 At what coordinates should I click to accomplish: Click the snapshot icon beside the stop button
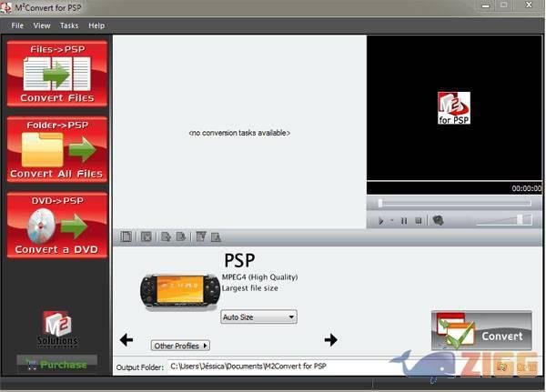tap(438, 220)
